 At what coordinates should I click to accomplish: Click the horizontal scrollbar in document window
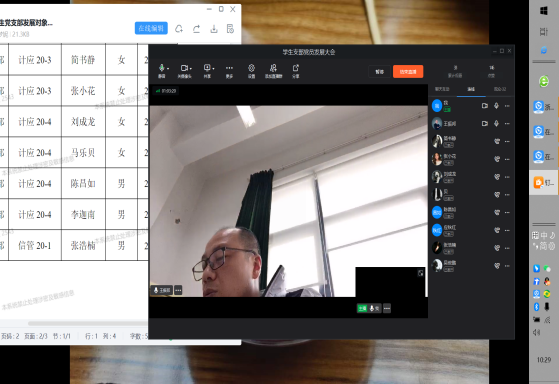[x=88, y=323]
